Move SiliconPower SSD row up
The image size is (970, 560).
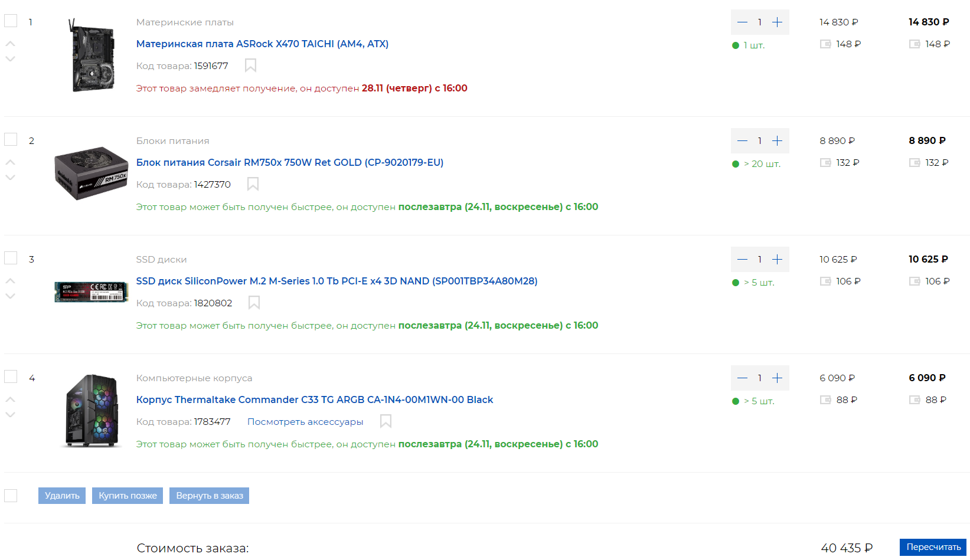tap(10, 281)
